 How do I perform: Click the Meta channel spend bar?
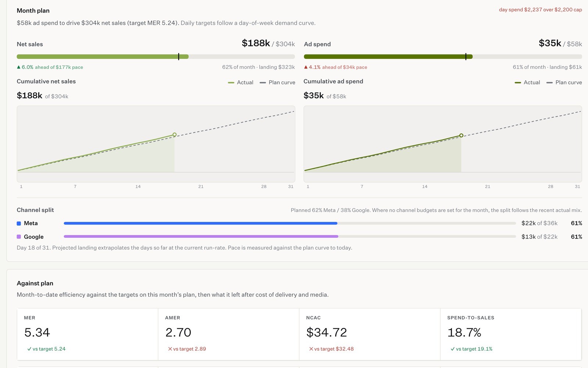tap(290, 223)
